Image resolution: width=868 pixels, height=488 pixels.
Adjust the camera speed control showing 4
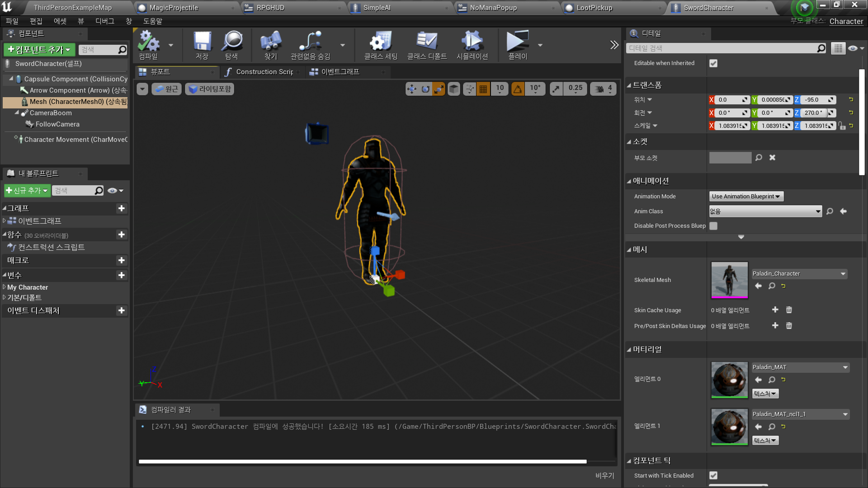click(x=603, y=89)
